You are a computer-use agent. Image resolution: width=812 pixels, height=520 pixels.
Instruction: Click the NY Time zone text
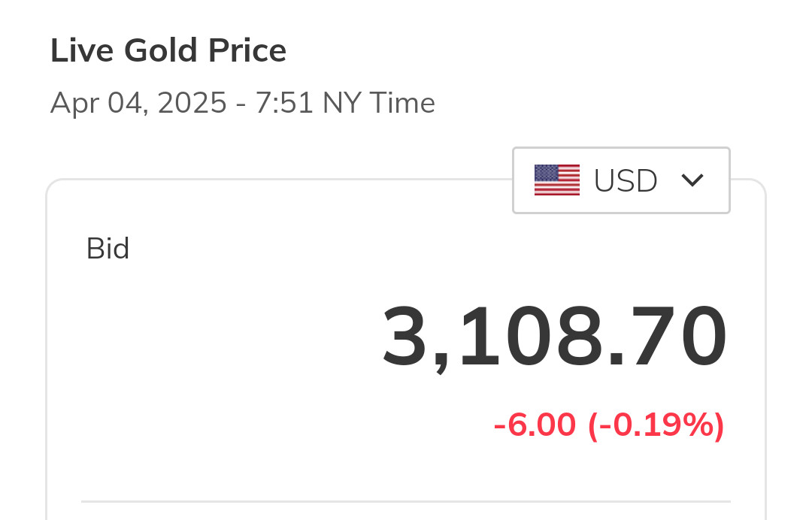379,103
